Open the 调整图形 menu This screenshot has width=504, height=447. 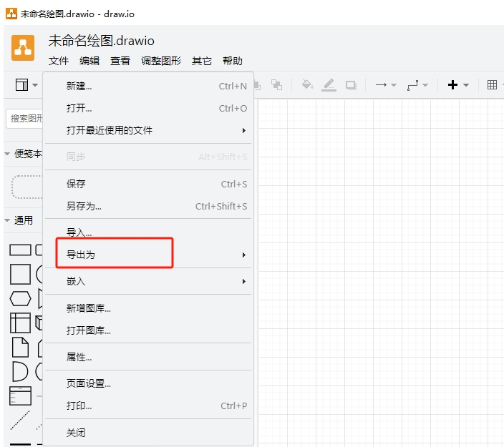161,61
